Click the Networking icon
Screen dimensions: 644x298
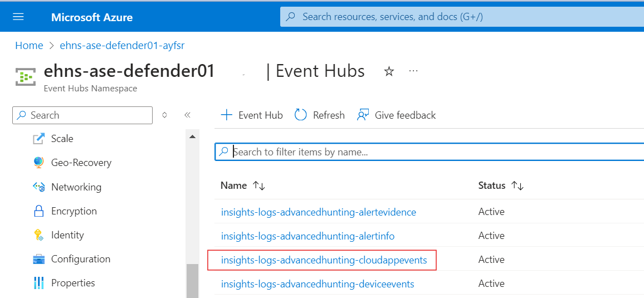tap(38, 187)
